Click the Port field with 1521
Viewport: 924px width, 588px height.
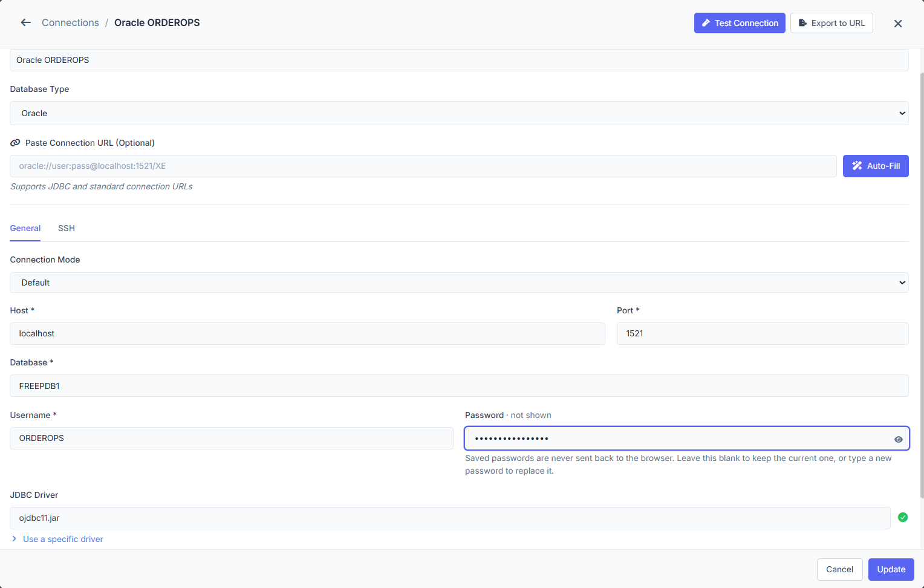coord(763,333)
